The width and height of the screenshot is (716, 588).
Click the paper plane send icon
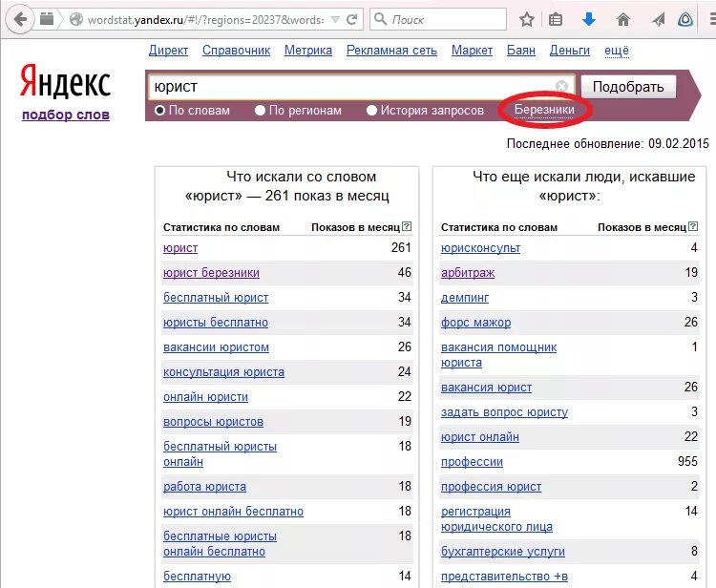658,20
